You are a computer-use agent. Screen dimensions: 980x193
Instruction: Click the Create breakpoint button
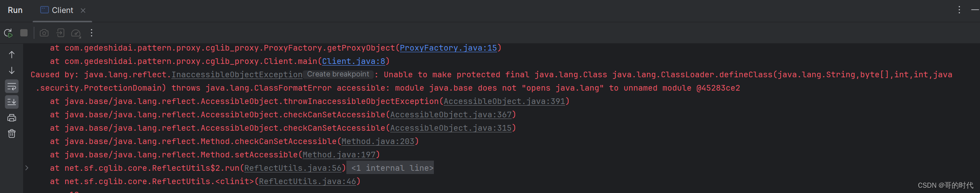[x=338, y=74]
